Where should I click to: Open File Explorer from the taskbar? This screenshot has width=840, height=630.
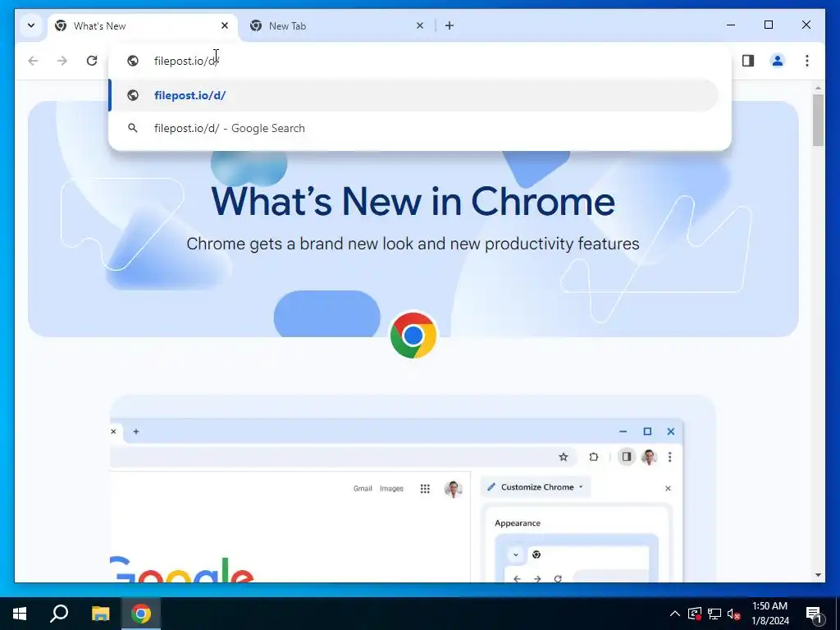click(100, 614)
